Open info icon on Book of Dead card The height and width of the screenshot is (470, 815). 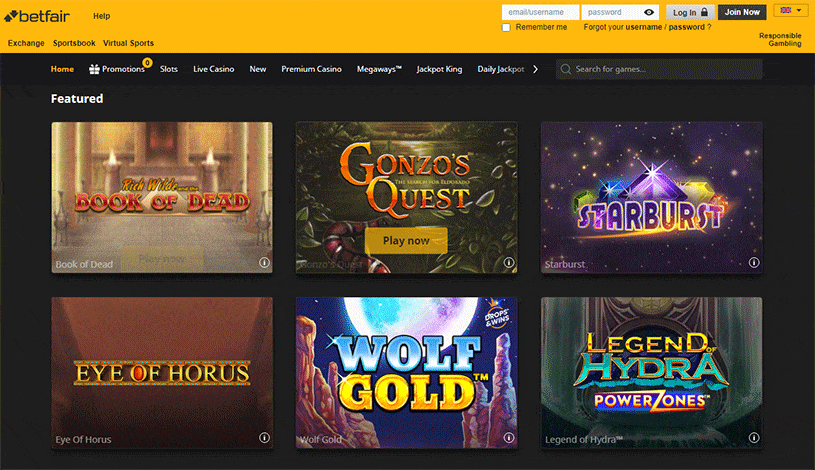(x=264, y=263)
